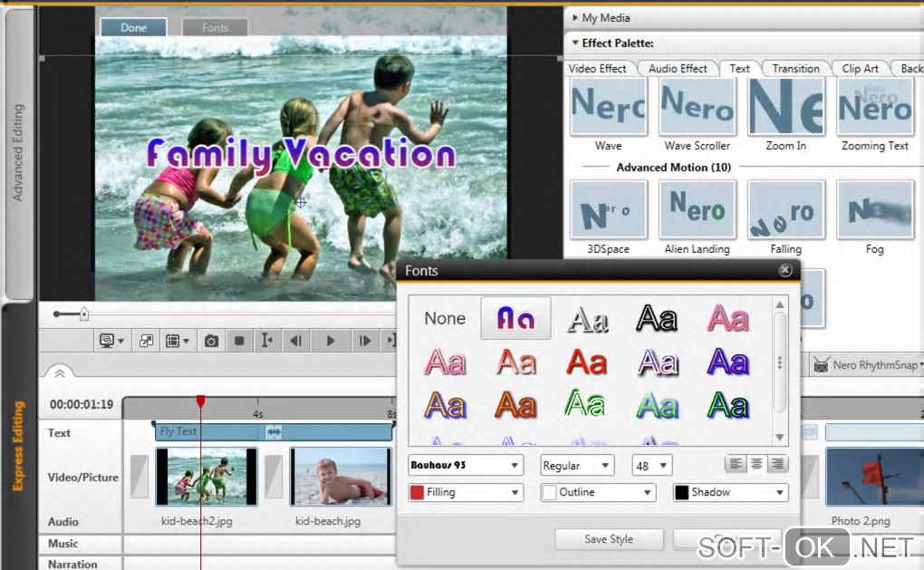Click the 00:00:01:19 timecode
The height and width of the screenshot is (570, 924).
[82, 404]
